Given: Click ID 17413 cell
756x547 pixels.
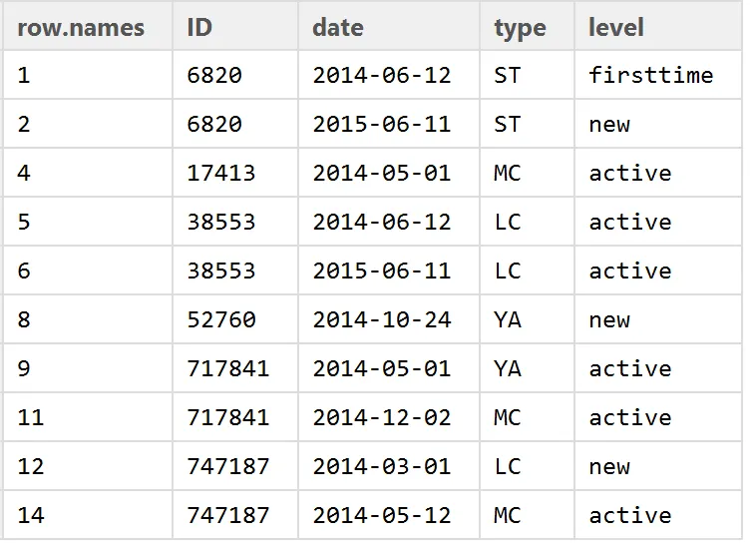Looking at the screenshot, I should [x=235, y=173].
